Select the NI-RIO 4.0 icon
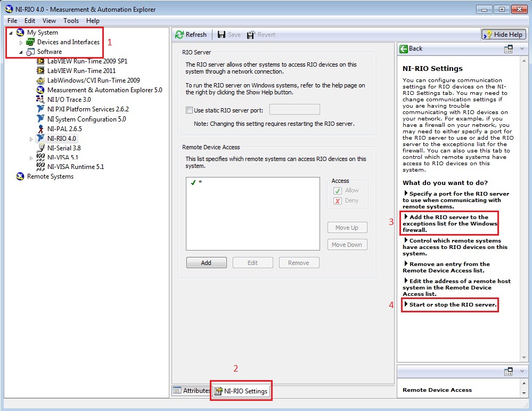The width and height of the screenshot is (532, 411). coord(40,138)
